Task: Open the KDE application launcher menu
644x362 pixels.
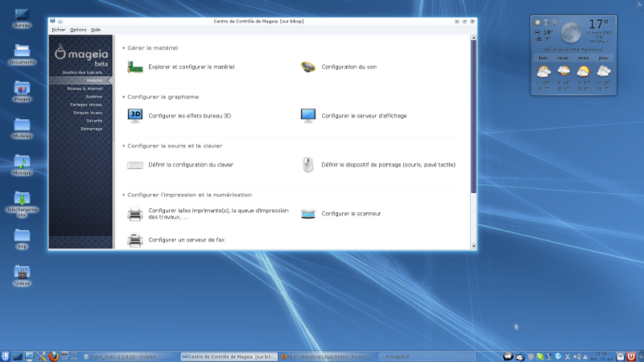Action: pos(6,356)
